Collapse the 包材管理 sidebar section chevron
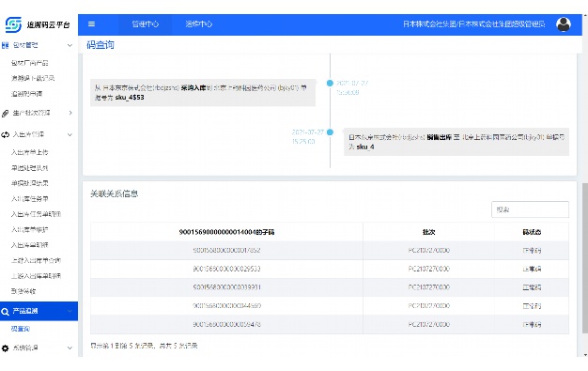Viewport: 588px width, 371px height. pos(70,45)
